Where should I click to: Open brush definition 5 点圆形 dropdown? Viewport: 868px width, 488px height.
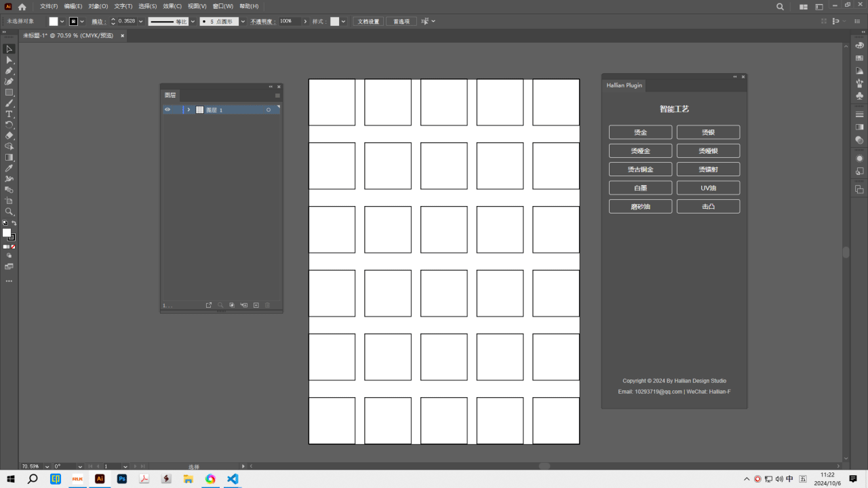[x=243, y=22]
